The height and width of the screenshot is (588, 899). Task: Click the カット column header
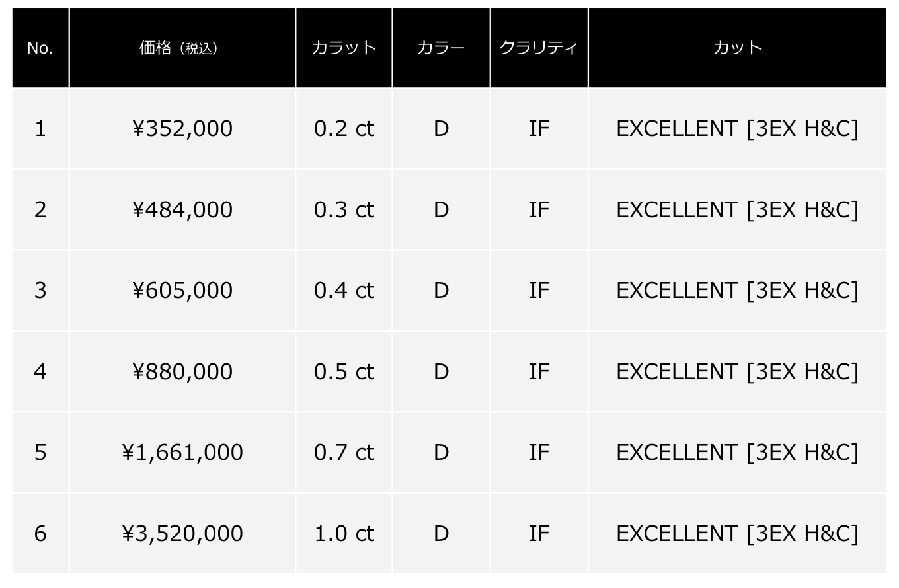737,48
